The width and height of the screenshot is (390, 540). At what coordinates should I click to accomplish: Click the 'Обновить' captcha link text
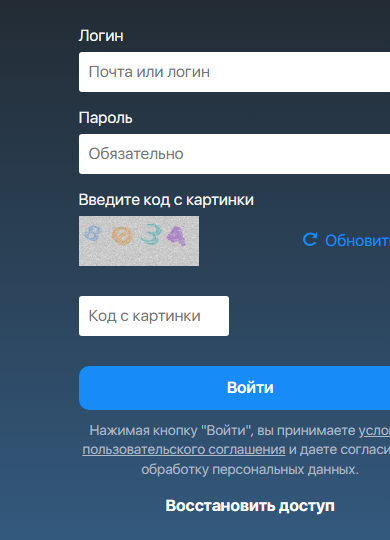(x=358, y=240)
